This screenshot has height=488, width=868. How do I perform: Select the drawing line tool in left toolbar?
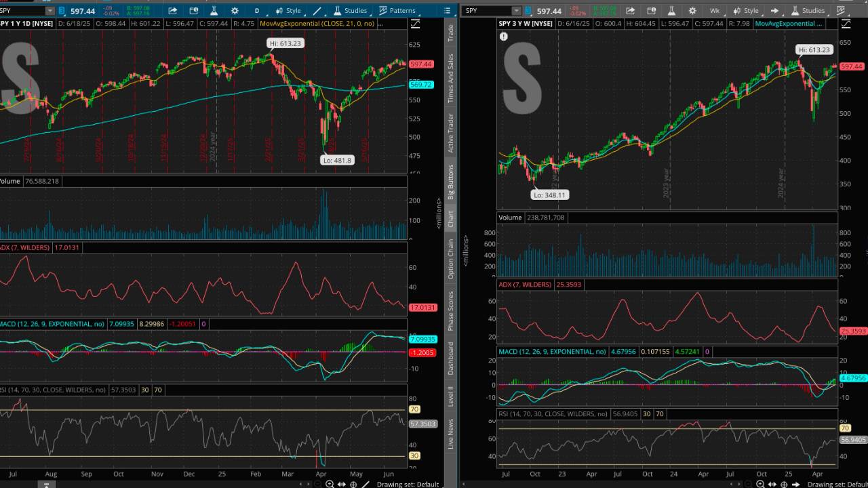(x=317, y=11)
